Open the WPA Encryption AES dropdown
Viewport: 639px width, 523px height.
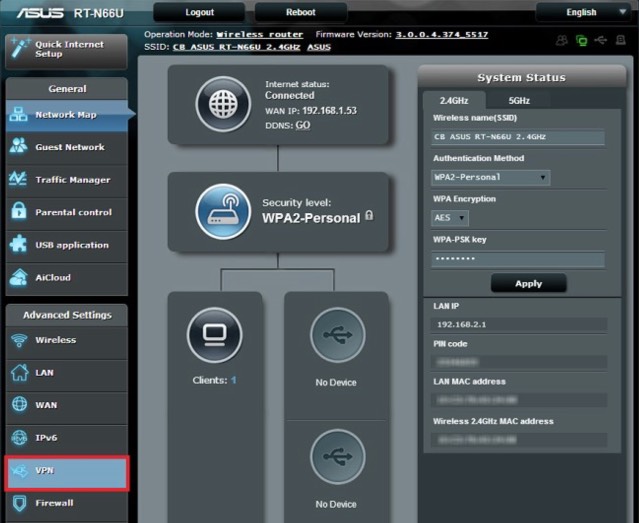tap(450, 218)
